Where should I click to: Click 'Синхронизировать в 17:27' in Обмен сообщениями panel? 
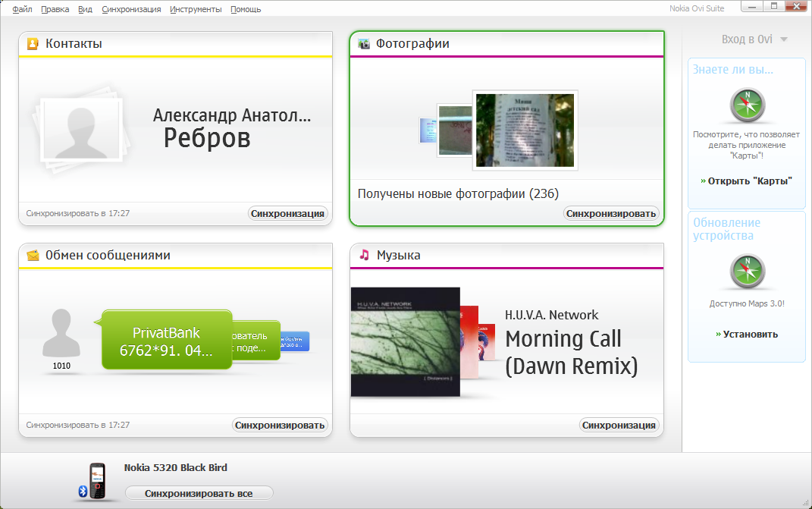(77, 425)
